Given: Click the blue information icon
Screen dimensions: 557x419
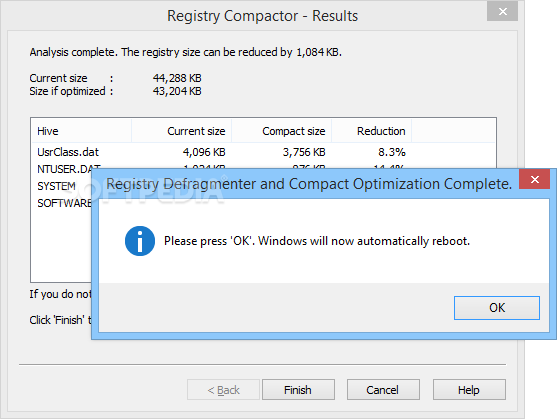Looking at the screenshot, I should (x=140, y=241).
